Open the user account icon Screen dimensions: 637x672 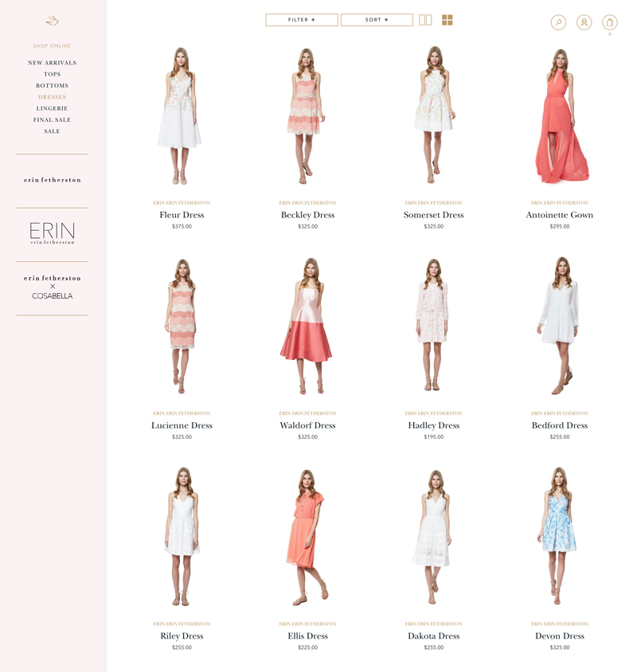click(x=584, y=22)
